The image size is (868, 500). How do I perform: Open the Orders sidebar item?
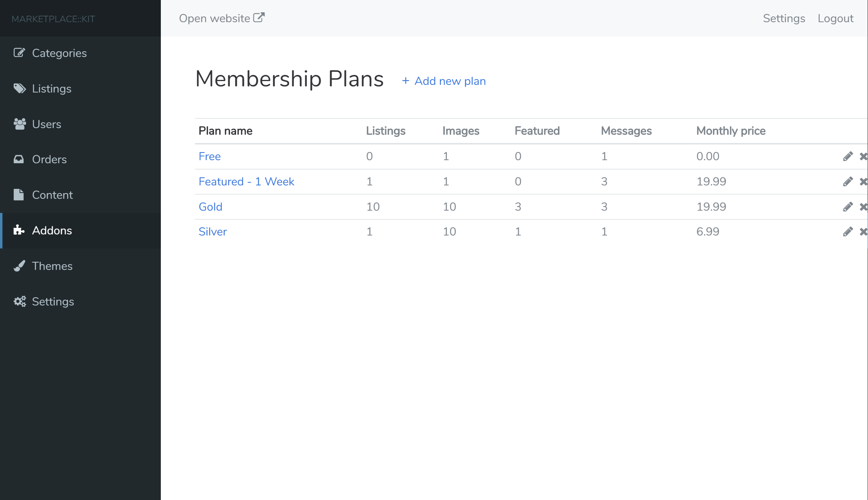49,159
